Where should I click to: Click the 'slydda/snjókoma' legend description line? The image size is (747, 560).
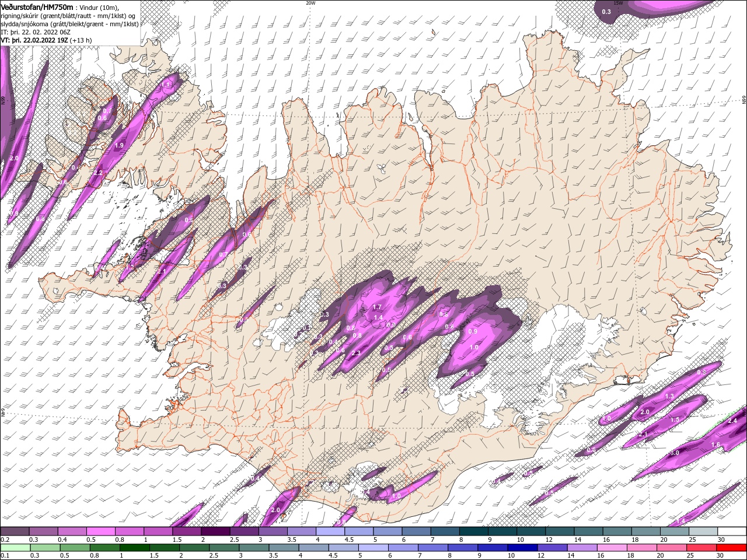[x=69, y=24]
